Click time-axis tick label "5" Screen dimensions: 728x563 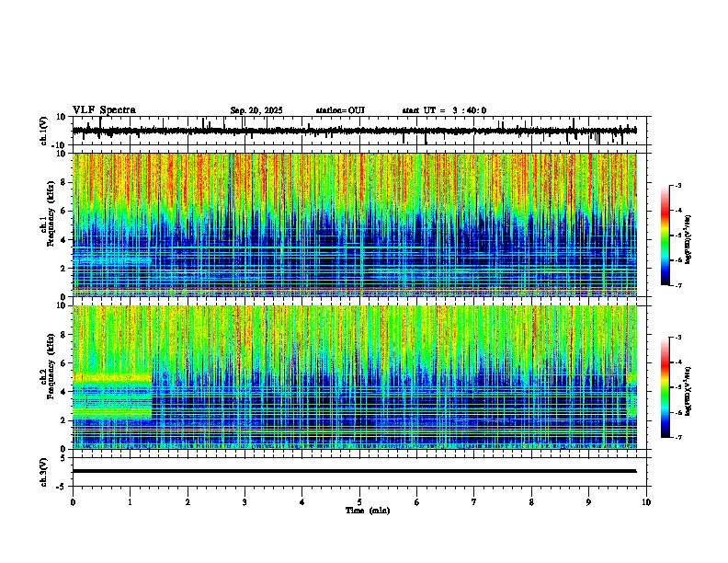pos(359,502)
